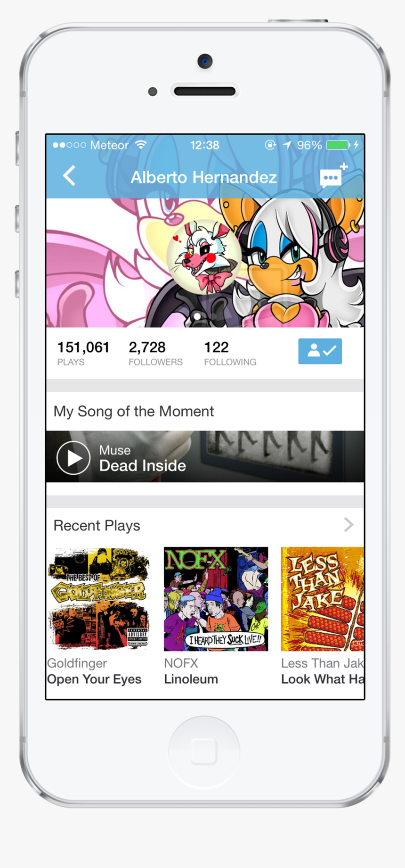Open the Linoleum song title

click(191, 679)
